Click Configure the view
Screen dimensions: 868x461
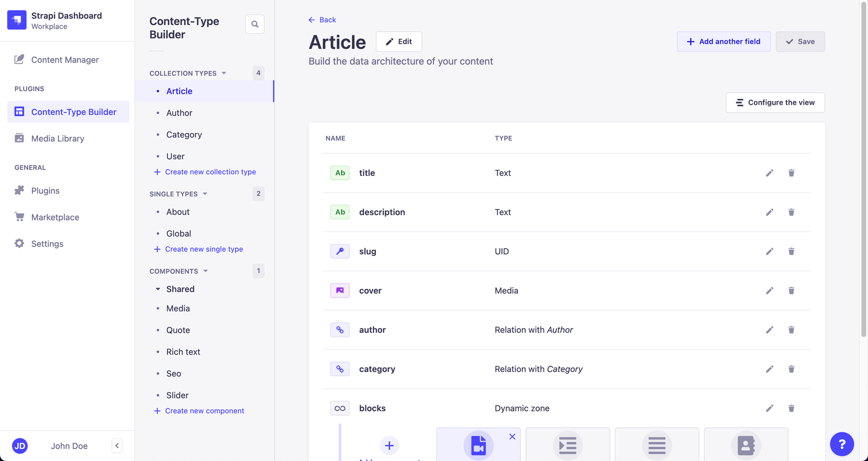(x=775, y=103)
